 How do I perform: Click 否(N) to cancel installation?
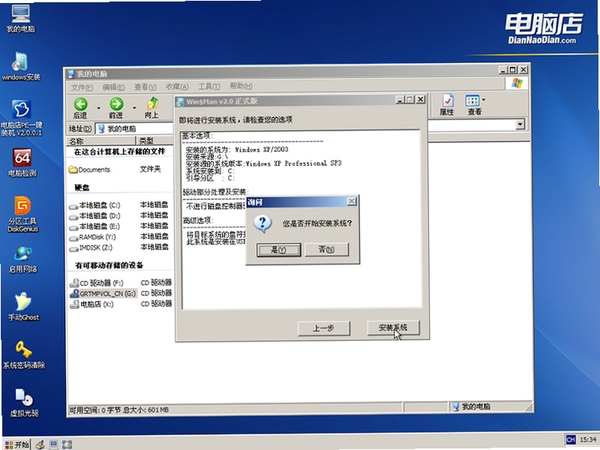tap(326, 249)
